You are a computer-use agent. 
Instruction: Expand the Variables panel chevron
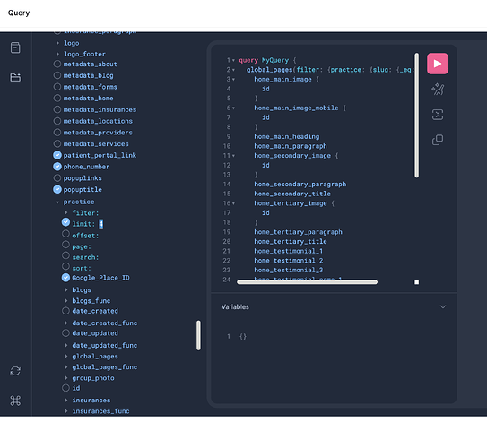[x=443, y=306]
